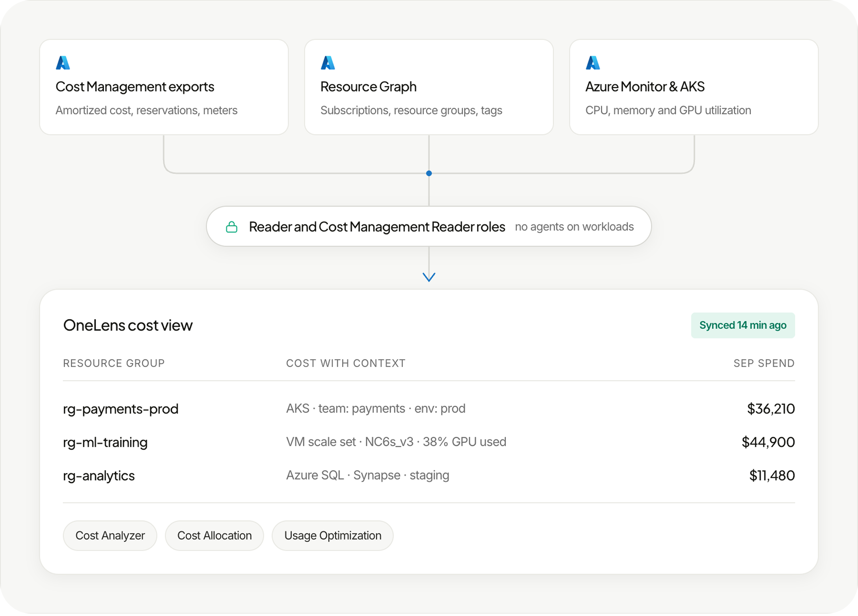Open the Usage Optimization pill

pos(333,536)
